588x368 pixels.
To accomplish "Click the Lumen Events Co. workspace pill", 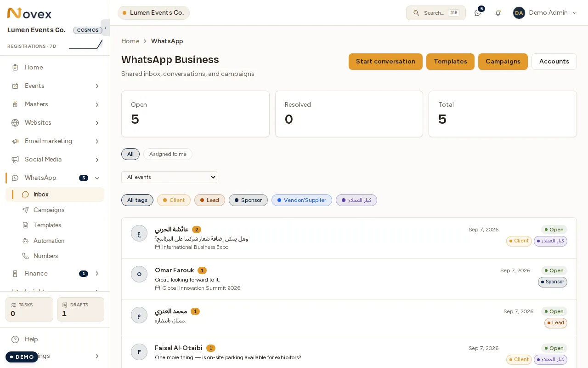I will coord(153,13).
